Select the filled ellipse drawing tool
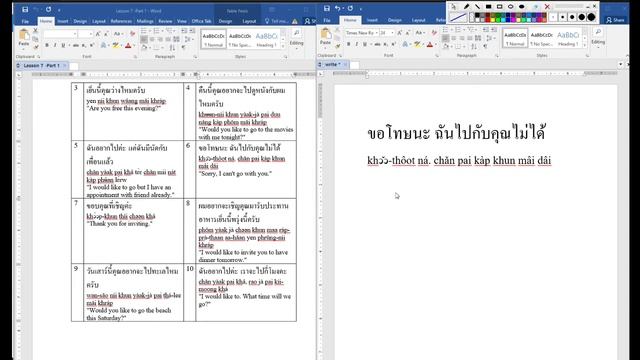This screenshot has height=360, width=640. click(522, 7)
